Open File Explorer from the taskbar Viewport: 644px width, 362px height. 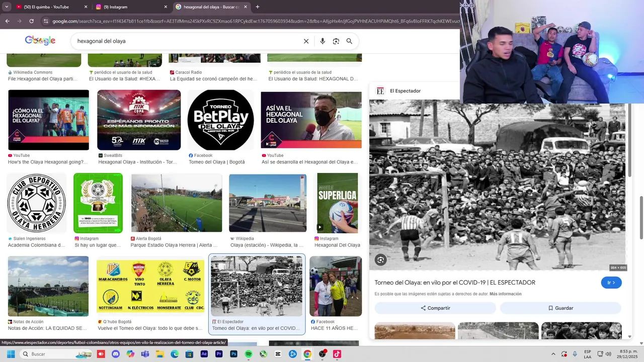(x=160, y=354)
